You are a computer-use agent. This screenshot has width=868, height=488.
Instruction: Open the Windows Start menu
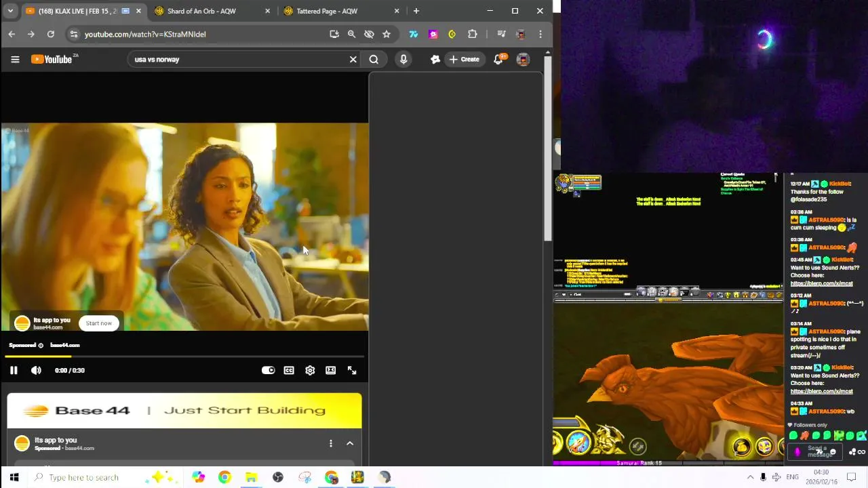[14, 477]
